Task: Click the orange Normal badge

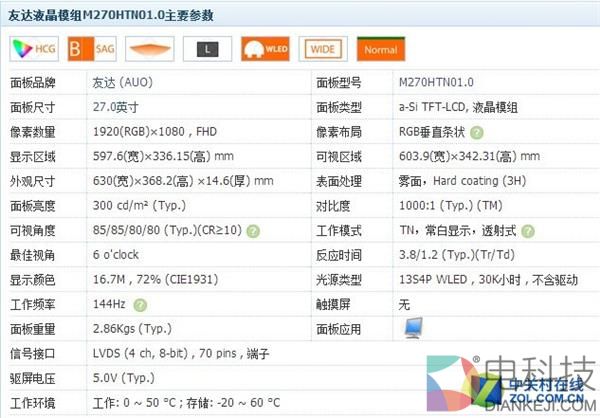Action: pyautogui.click(x=380, y=47)
